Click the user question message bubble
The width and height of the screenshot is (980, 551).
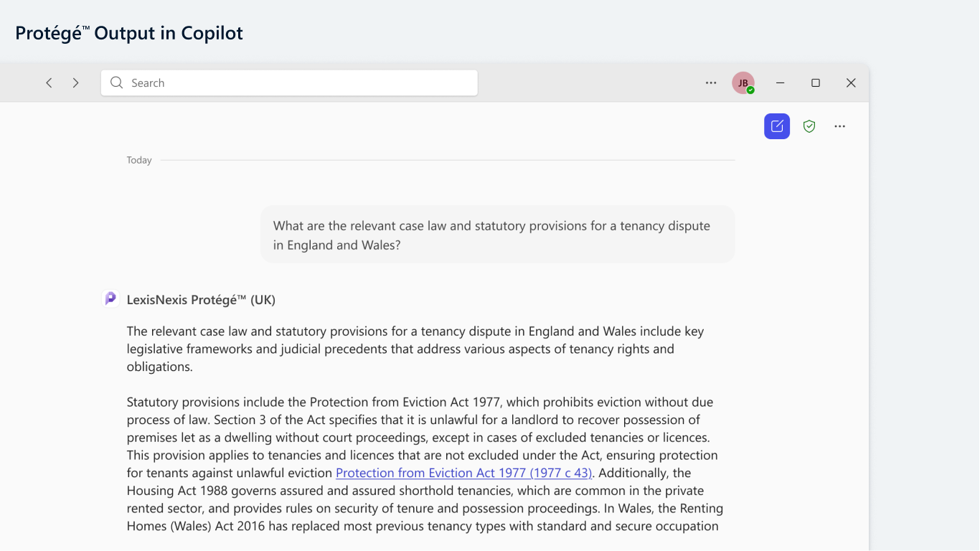click(x=498, y=235)
